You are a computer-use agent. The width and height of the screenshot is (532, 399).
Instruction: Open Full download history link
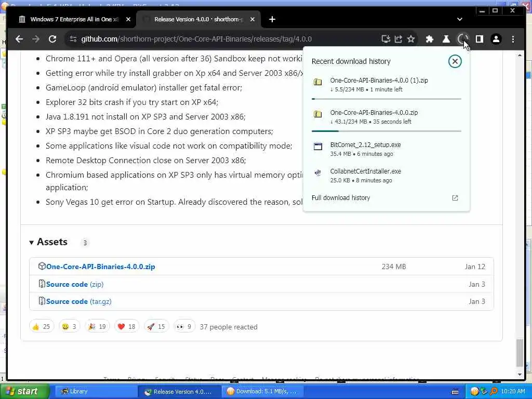pyautogui.click(x=341, y=198)
